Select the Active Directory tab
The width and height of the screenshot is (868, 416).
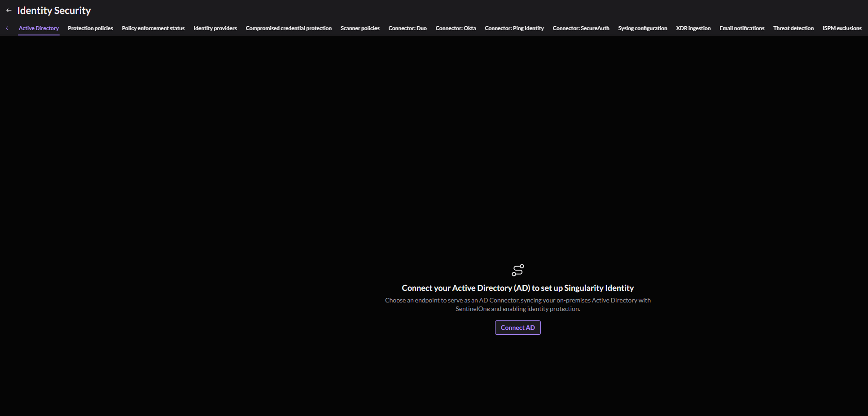39,28
